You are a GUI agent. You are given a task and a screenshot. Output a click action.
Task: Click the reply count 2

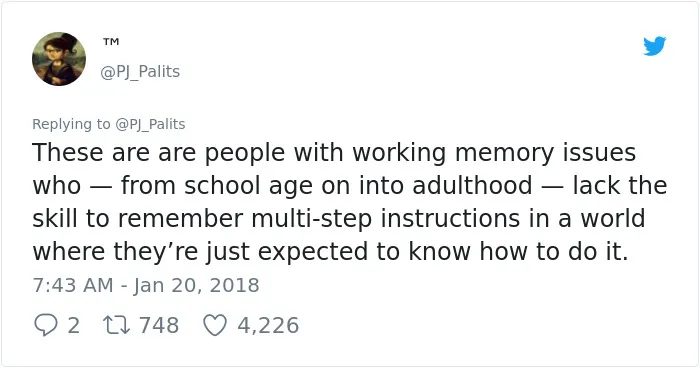[x=74, y=325]
